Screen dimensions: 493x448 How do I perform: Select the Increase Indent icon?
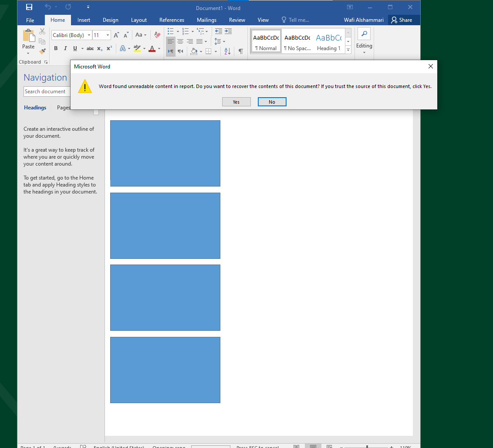point(228,31)
